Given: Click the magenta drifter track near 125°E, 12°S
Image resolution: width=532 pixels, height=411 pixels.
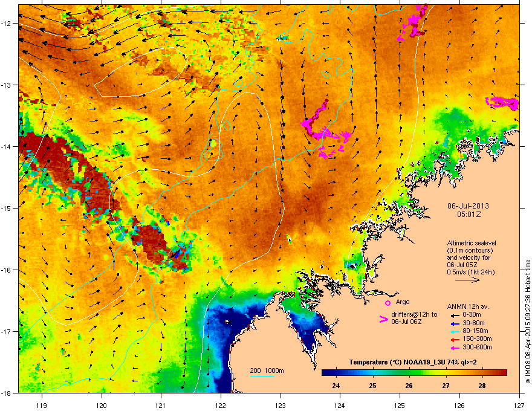Looking at the screenshot, I should (412, 22).
